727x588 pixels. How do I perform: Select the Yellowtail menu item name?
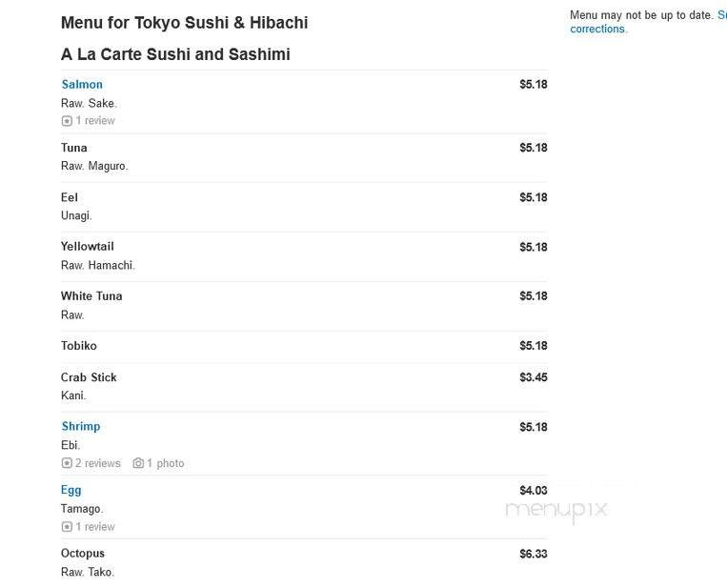click(x=88, y=247)
